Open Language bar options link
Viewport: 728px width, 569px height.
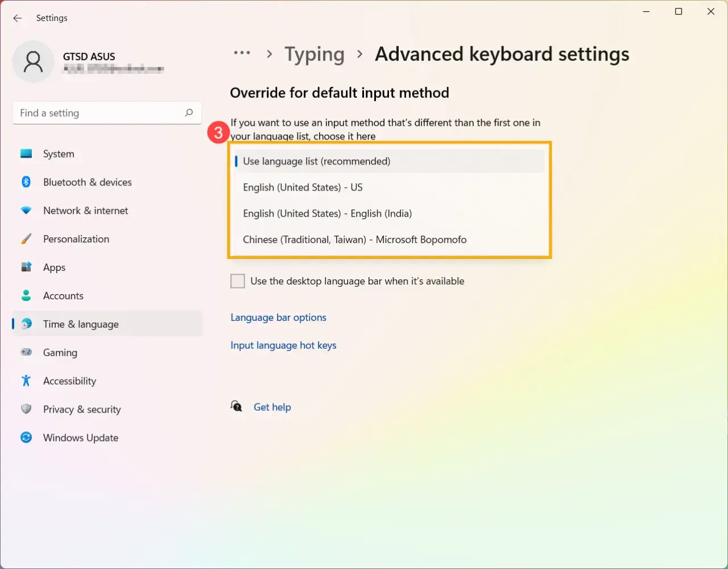[278, 318]
